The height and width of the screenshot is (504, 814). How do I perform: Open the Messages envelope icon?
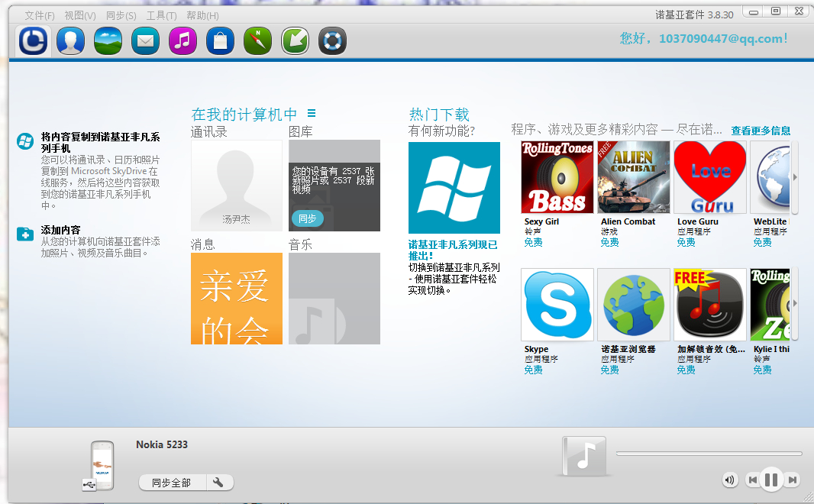tap(145, 40)
